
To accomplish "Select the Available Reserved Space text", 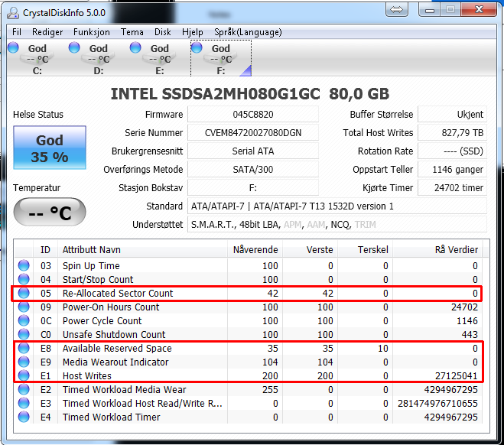I will coord(117,349).
